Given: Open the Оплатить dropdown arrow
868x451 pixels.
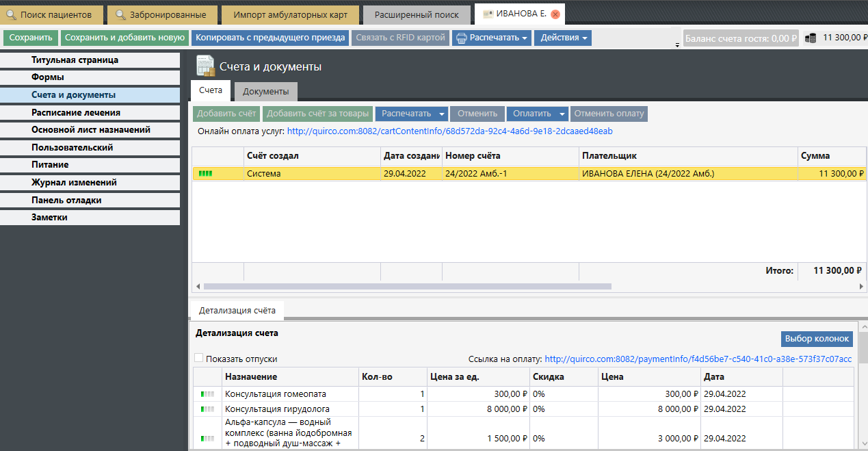Looking at the screenshot, I should [x=562, y=114].
